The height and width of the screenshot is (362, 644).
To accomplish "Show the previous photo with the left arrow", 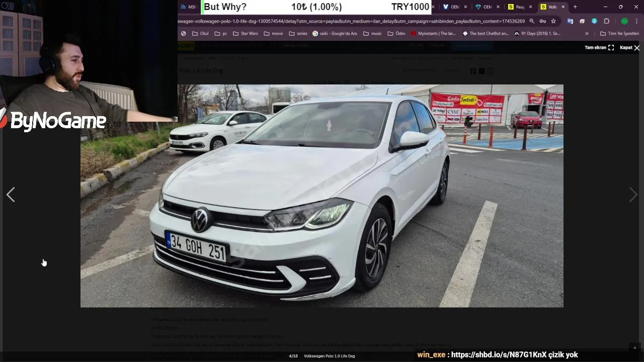I will tap(11, 195).
